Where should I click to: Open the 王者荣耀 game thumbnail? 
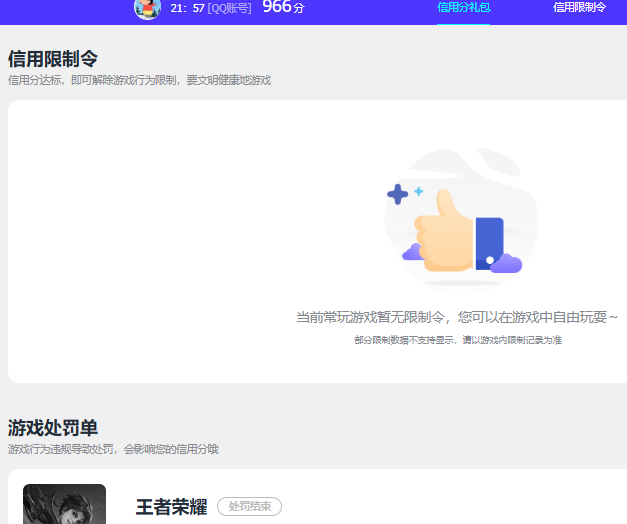pos(64,504)
